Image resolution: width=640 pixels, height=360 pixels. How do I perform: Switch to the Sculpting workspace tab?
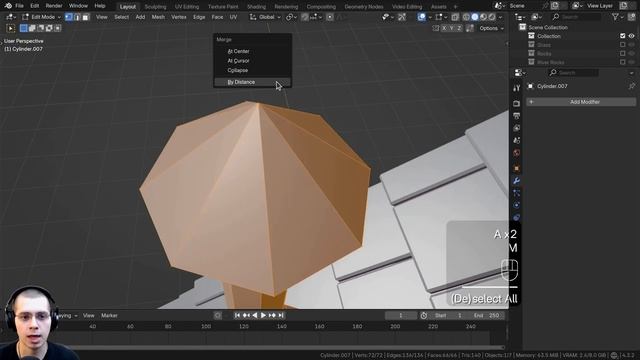[155, 7]
